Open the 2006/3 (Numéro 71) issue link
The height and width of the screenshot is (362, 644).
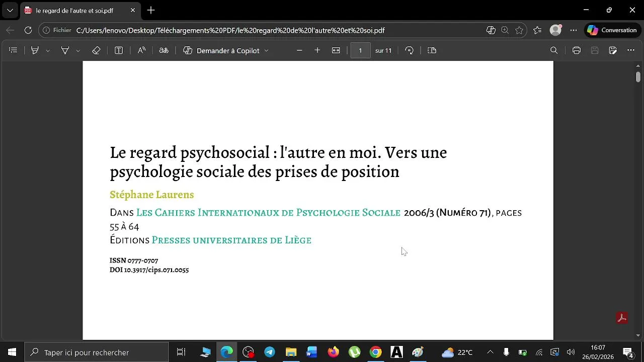point(447,213)
